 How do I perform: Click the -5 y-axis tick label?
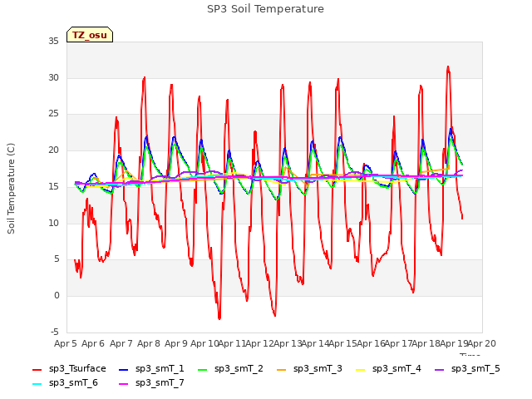[x=54, y=332]
